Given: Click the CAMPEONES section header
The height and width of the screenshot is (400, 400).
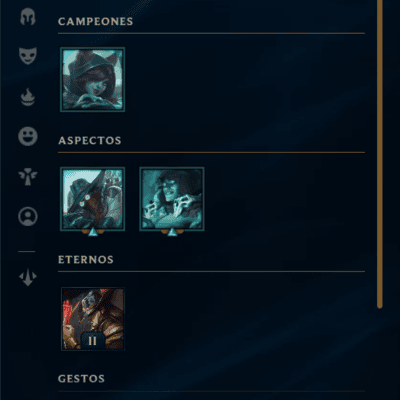Looking at the screenshot, I should (x=95, y=21).
